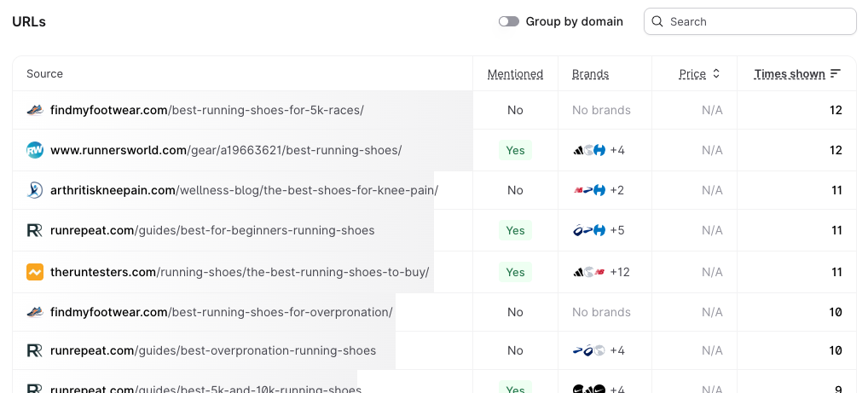Click the Yes badge for runrepeat beginners
This screenshot has width=868, height=393.
pyautogui.click(x=515, y=230)
